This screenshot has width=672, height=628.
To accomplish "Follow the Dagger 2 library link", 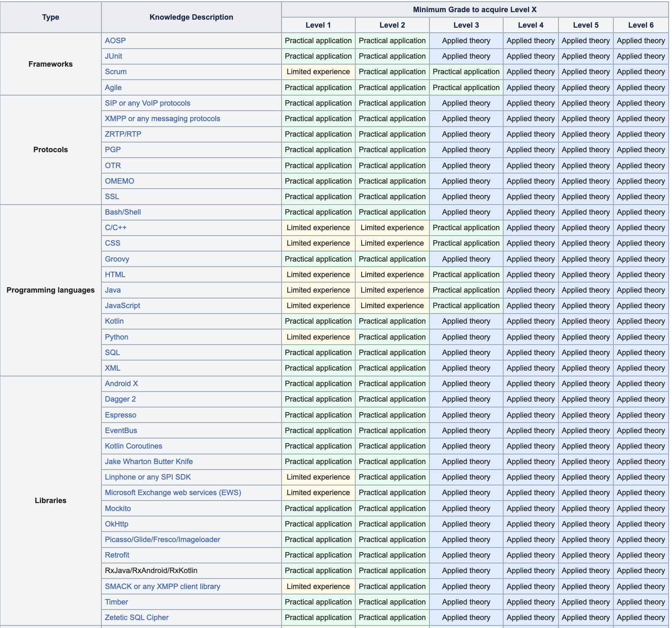I will tap(120, 399).
